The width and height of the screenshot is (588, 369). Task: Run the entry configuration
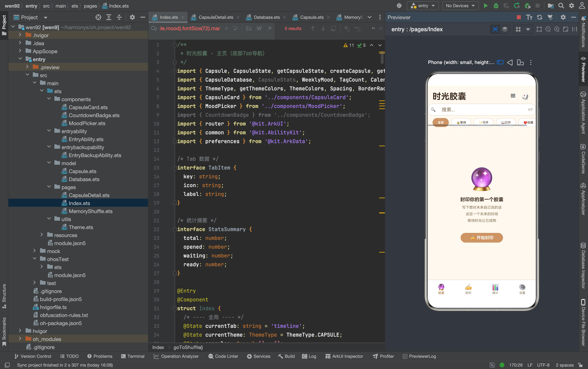(485, 6)
